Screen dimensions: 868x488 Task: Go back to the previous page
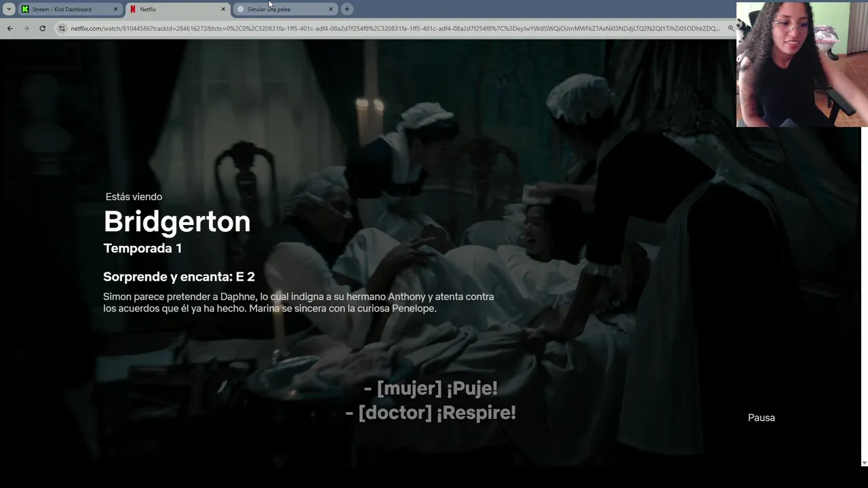[9, 28]
